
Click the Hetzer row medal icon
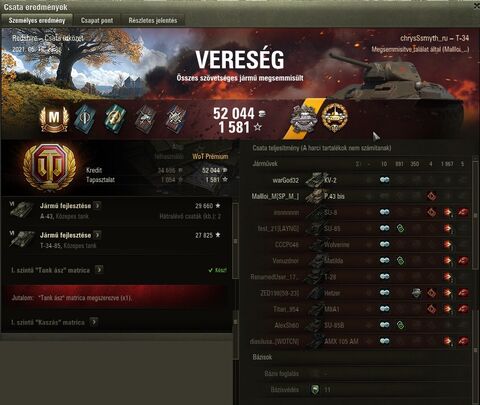pos(416,293)
